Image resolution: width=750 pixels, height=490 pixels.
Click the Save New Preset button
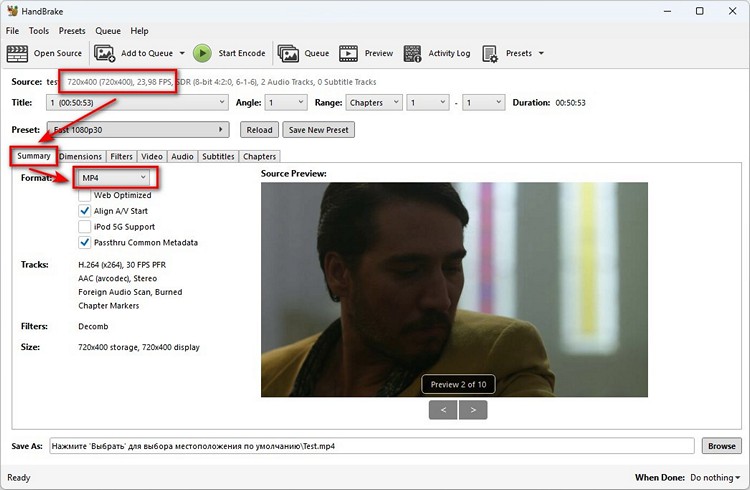[x=319, y=130]
